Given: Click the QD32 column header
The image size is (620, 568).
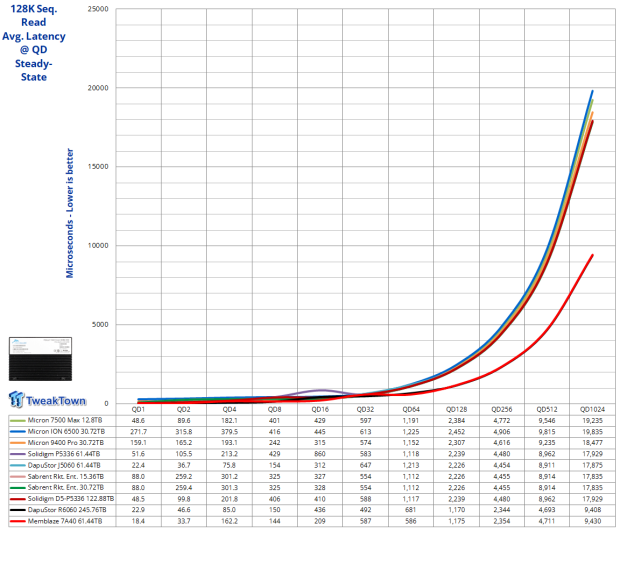Looking at the screenshot, I should (x=365, y=409).
